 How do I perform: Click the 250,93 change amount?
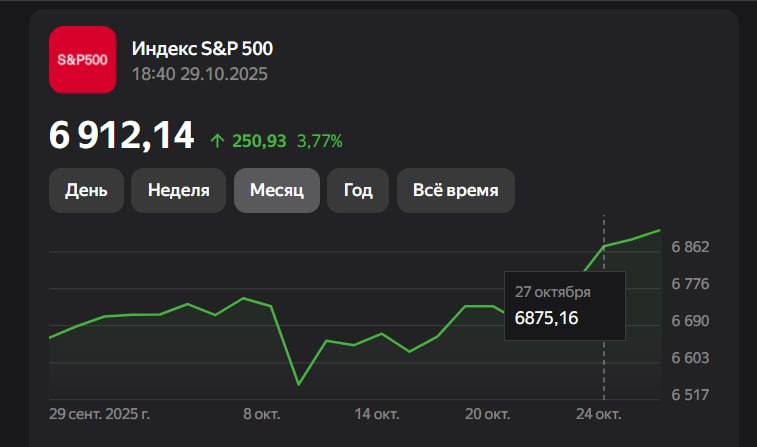(x=259, y=141)
